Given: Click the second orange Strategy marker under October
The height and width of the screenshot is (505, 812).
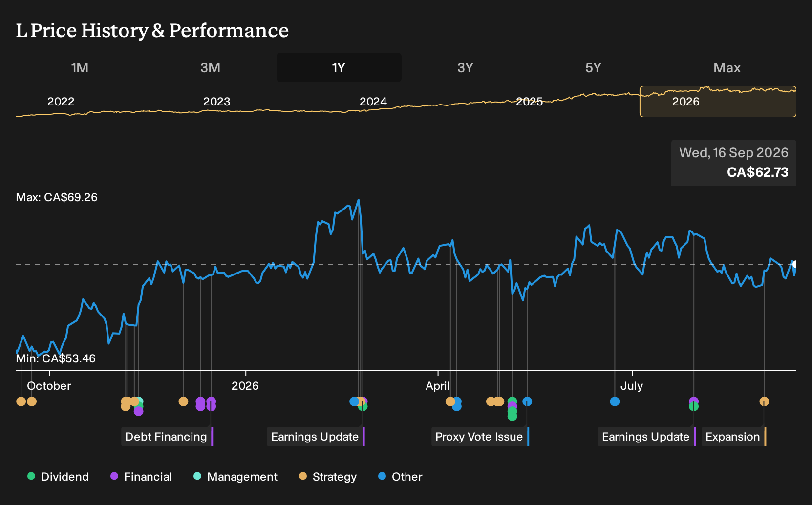Looking at the screenshot, I should pyautogui.click(x=32, y=401).
